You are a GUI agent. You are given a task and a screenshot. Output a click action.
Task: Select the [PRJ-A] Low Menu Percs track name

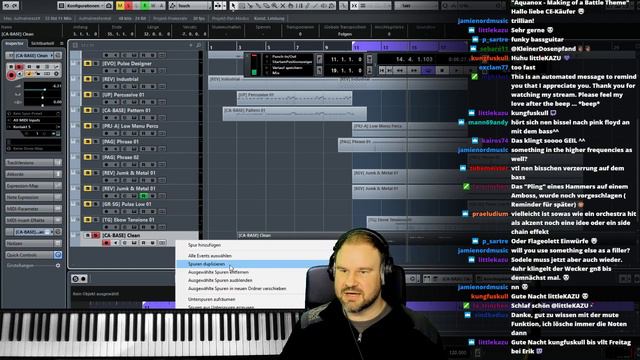pos(130,126)
